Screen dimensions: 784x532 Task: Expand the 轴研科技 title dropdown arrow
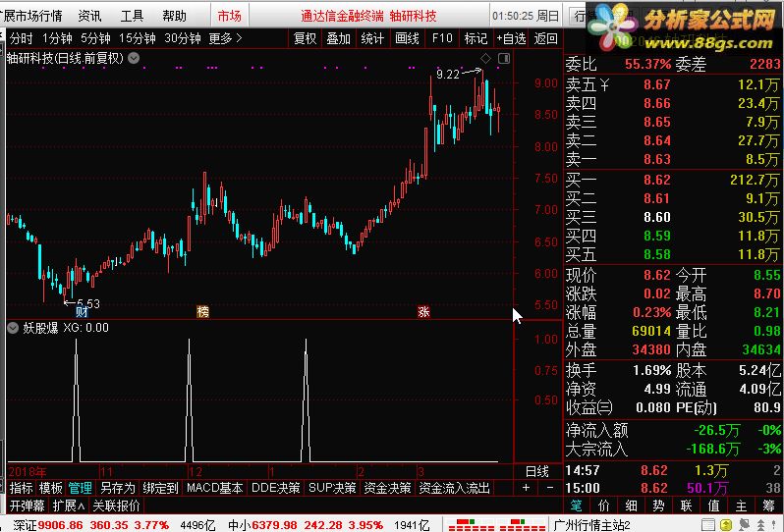[134, 58]
